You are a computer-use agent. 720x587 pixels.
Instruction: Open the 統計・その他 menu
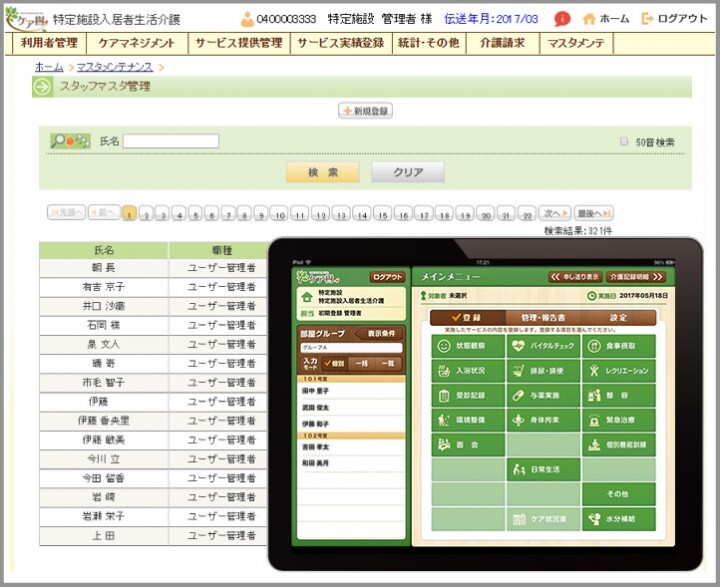point(429,43)
